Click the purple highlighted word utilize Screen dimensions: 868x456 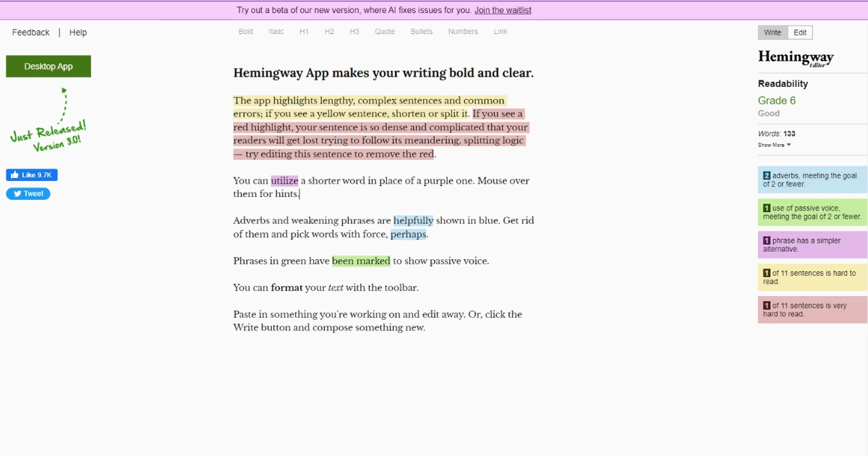284,181
